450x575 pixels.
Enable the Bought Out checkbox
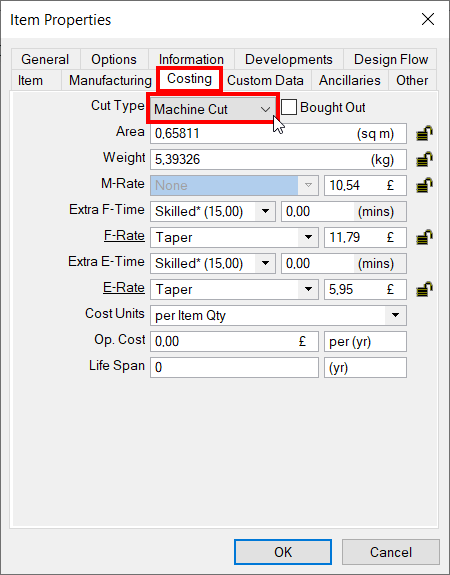tap(289, 107)
